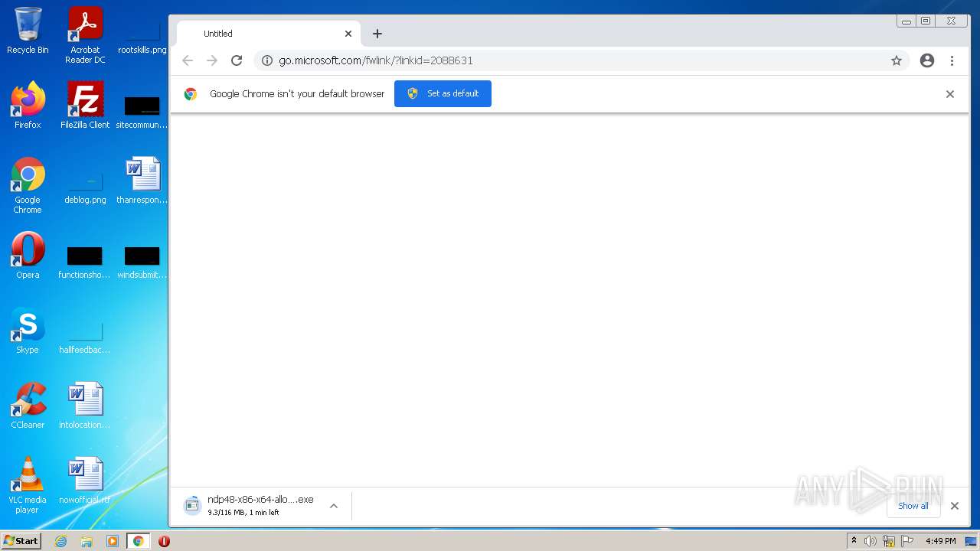Open network status tray icon
The width and height of the screenshot is (980, 551).
click(x=889, y=541)
